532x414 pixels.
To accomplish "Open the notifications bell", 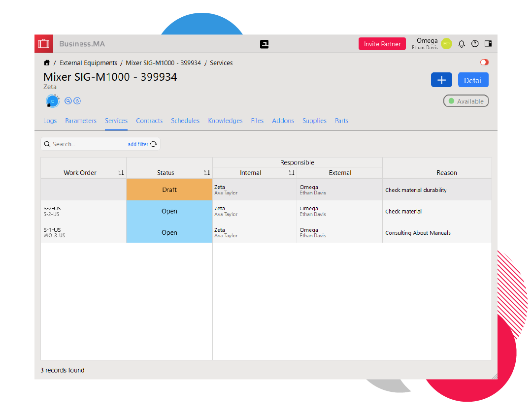I will pyautogui.click(x=462, y=44).
